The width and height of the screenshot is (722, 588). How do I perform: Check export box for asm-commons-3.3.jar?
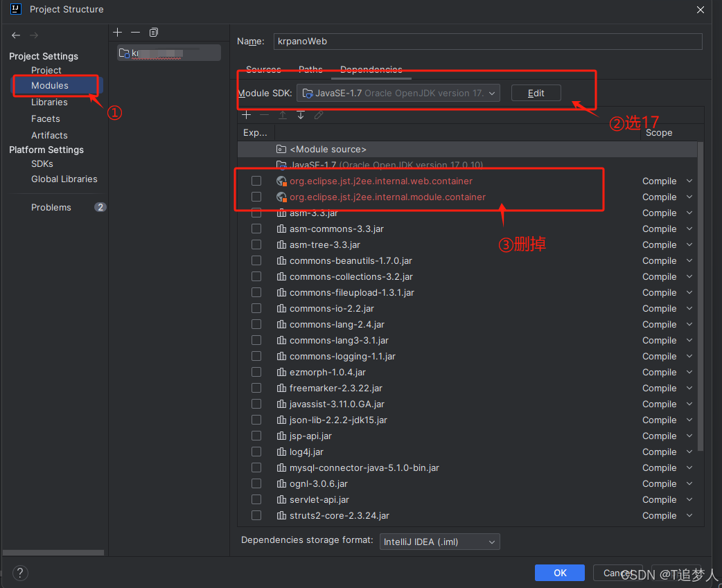(256, 229)
